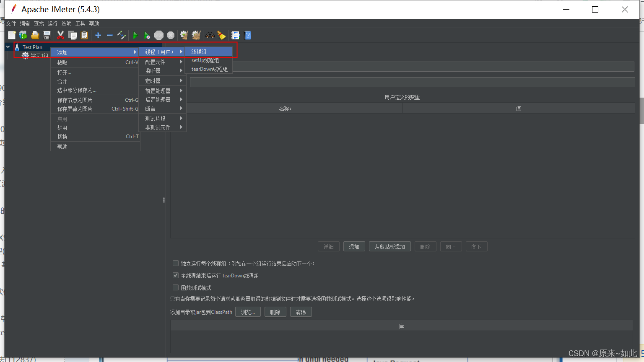
Task: Click the 浏览... button for ClassPath
Action: point(248,312)
